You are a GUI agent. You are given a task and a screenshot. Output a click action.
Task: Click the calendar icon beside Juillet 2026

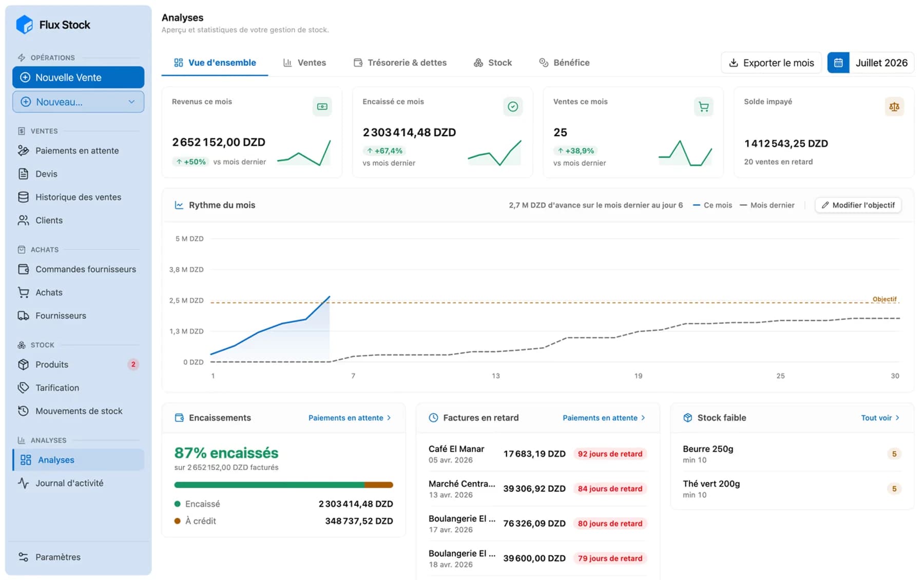pyautogui.click(x=838, y=63)
